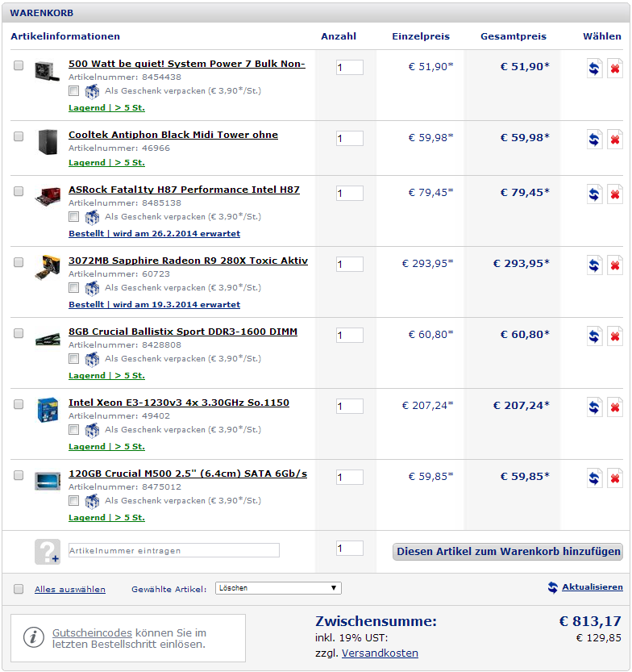The width and height of the screenshot is (632, 672).
Task: Select the Sapphire Radeon R9 280X row checkbox
Action: tap(19, 262)
